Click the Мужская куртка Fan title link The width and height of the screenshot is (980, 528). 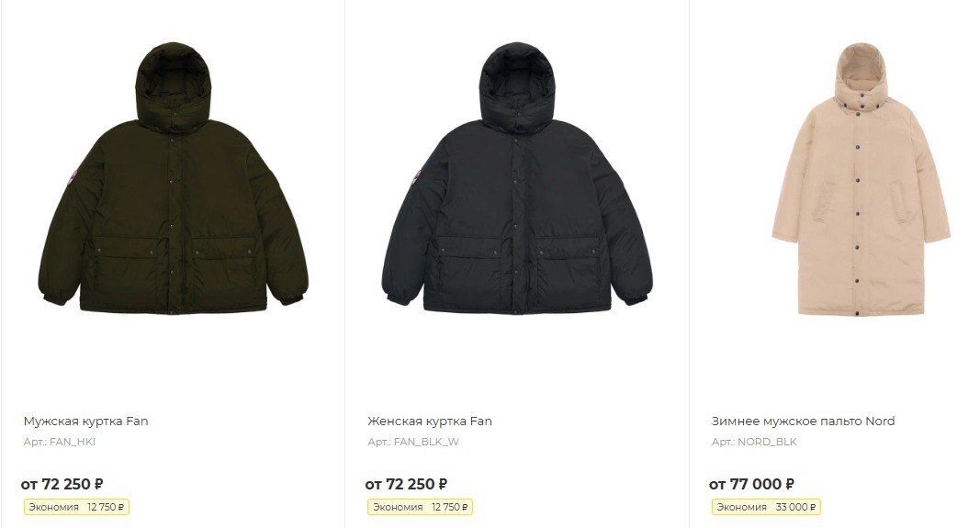[x=85, y=421]
